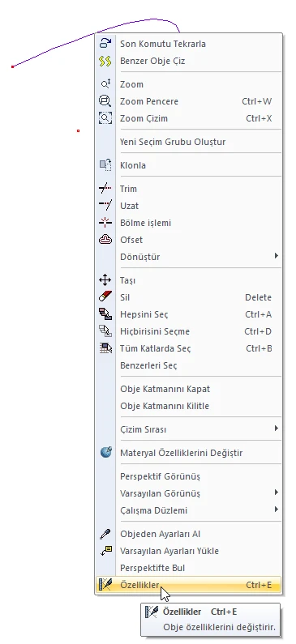The height and width of the screenshot is (644, 296).
Task: Choose Özellikler from the context menu
Action: (189, 585)
